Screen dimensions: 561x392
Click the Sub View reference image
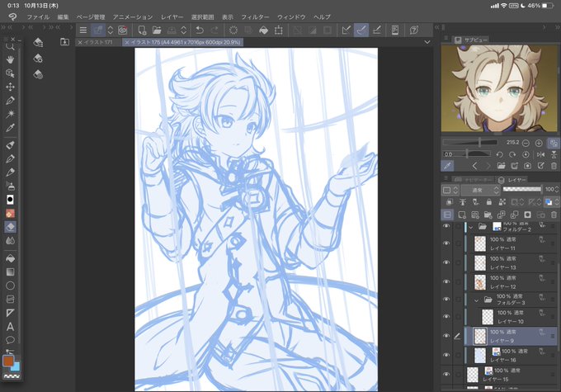pos(499,89)
